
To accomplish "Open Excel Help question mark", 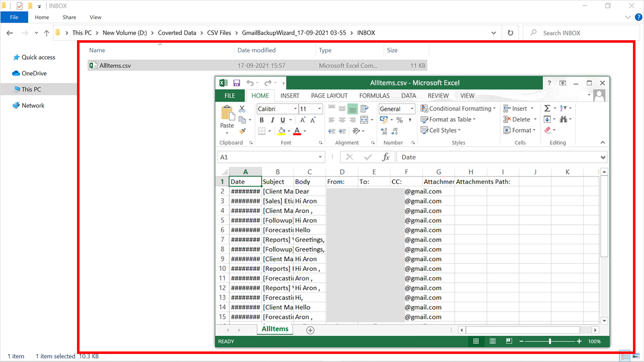I will point(549,83).
